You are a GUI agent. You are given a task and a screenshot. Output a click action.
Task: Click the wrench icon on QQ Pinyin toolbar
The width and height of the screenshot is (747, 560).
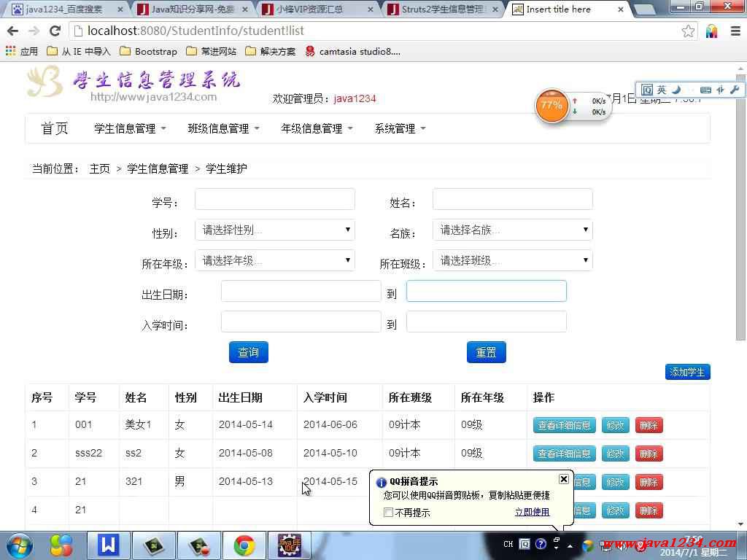point(734,90)
